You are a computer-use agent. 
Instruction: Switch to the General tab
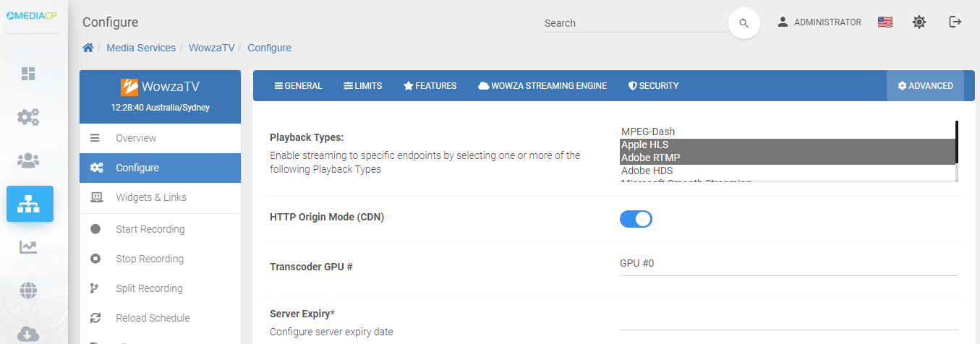click(x=298, y=85)
